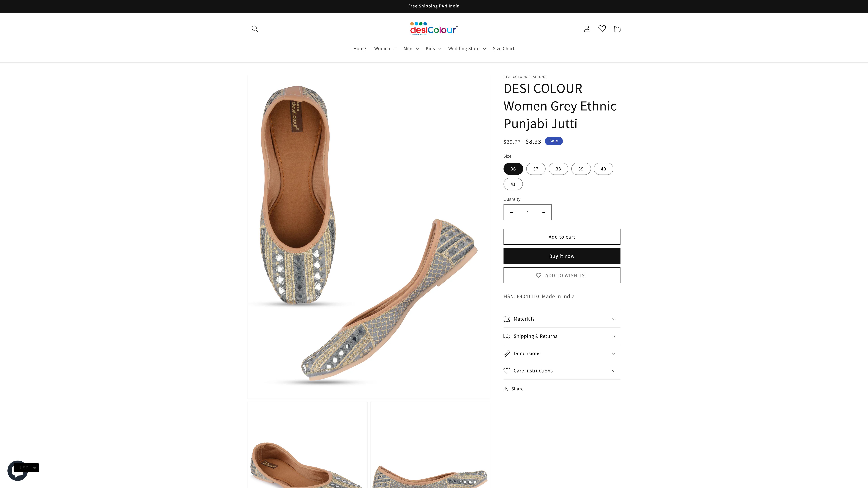Select size 40 option
The height and width of the screenshot is (488, 868).
[603, 169]
